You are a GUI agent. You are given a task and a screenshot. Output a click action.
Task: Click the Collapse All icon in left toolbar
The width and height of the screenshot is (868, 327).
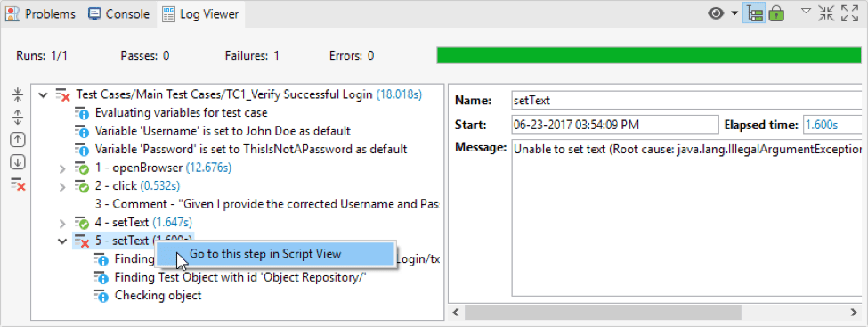click(18, 95)
